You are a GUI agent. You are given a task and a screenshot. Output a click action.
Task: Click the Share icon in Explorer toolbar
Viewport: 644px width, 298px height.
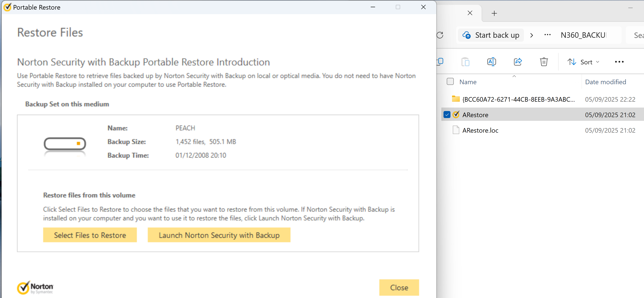coord(518,62)
